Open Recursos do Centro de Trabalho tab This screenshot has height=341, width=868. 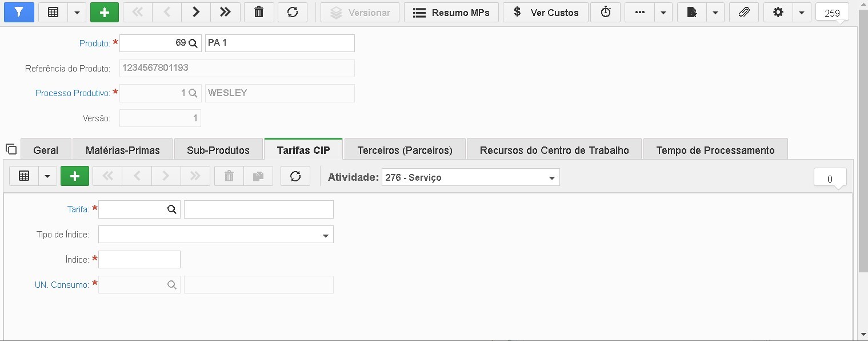coord(554,150)
